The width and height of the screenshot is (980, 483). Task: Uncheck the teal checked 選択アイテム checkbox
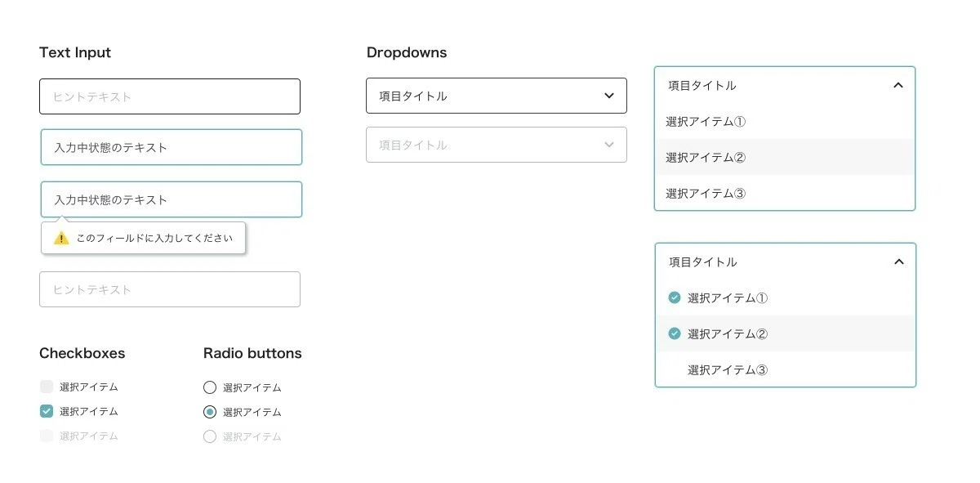tap(47, 411)
